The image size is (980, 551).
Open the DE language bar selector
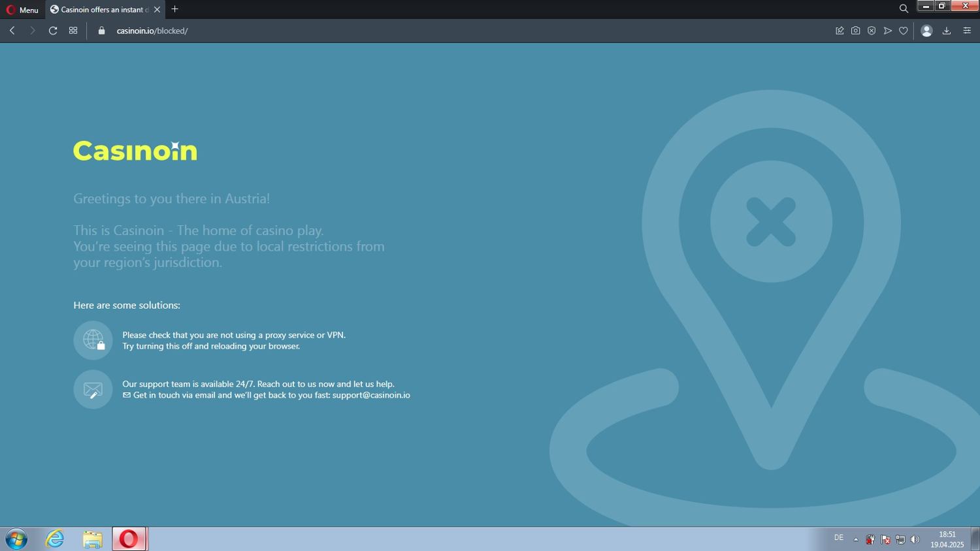(839, 538)
